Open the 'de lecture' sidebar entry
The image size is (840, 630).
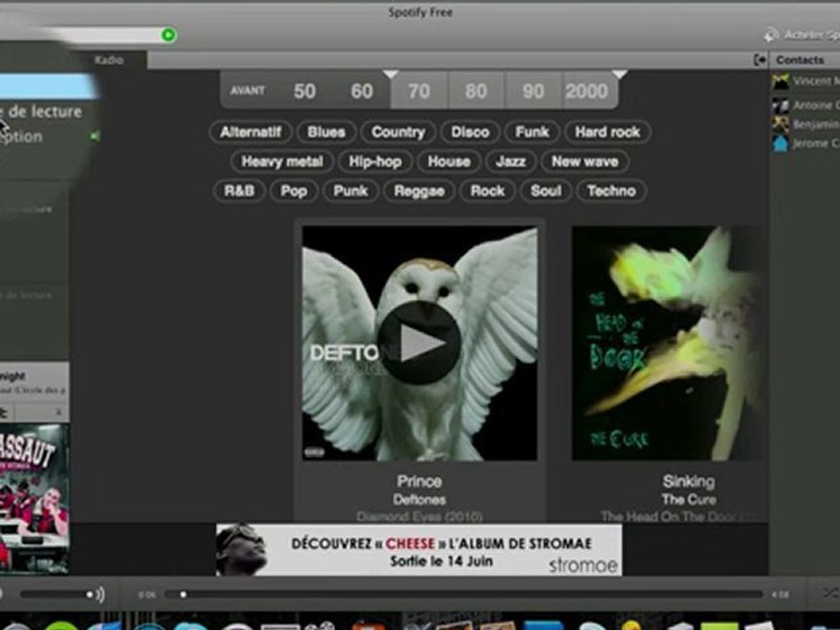click(41, 111)
